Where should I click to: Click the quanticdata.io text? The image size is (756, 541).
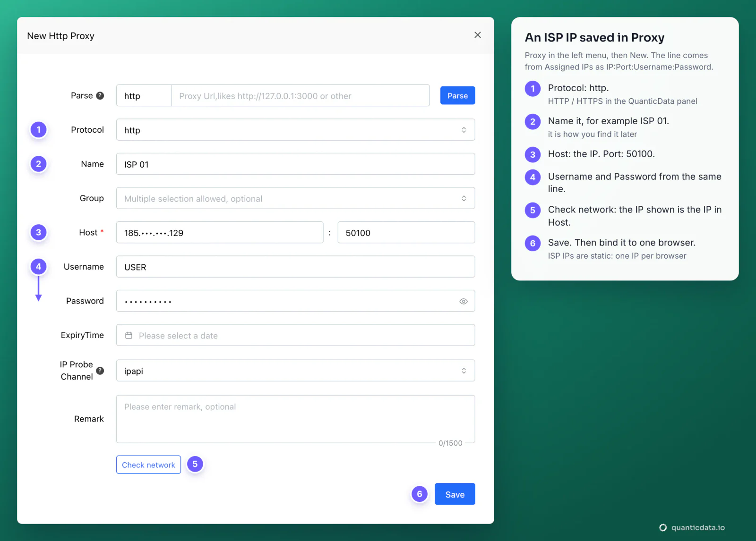(x=698, y=527)
